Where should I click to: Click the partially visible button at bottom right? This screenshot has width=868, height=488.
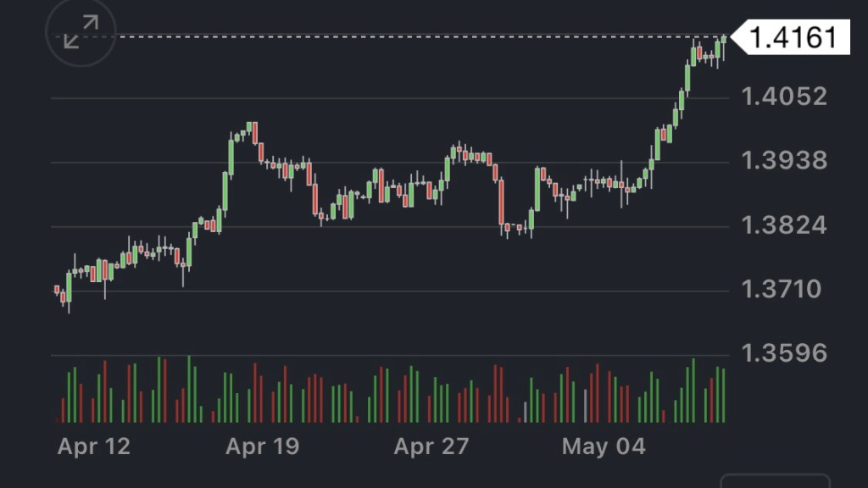[x=775, y=480]
